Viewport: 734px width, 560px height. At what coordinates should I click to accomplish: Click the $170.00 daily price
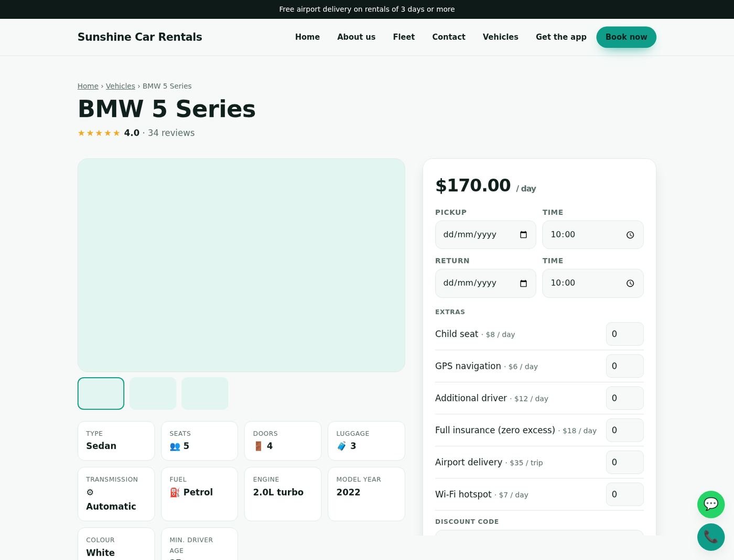click(x=473, y=185)
